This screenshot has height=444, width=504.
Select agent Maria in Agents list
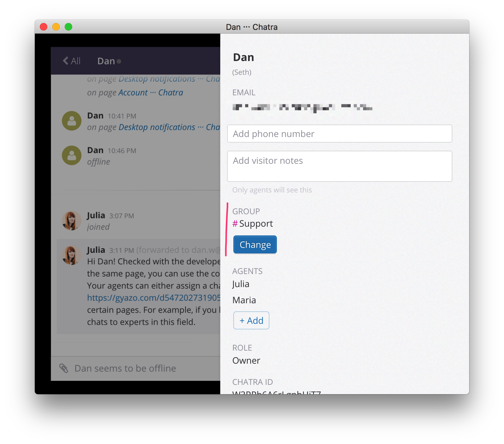coord(244,300)
